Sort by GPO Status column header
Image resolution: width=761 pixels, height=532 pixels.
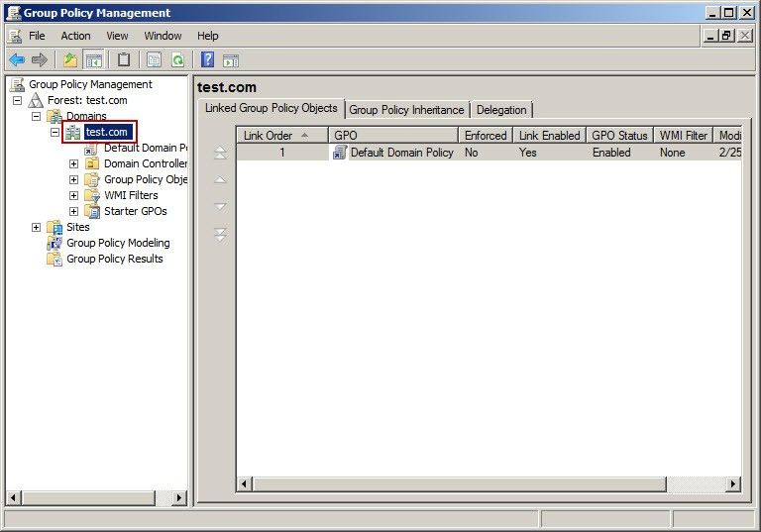(619, 136)
